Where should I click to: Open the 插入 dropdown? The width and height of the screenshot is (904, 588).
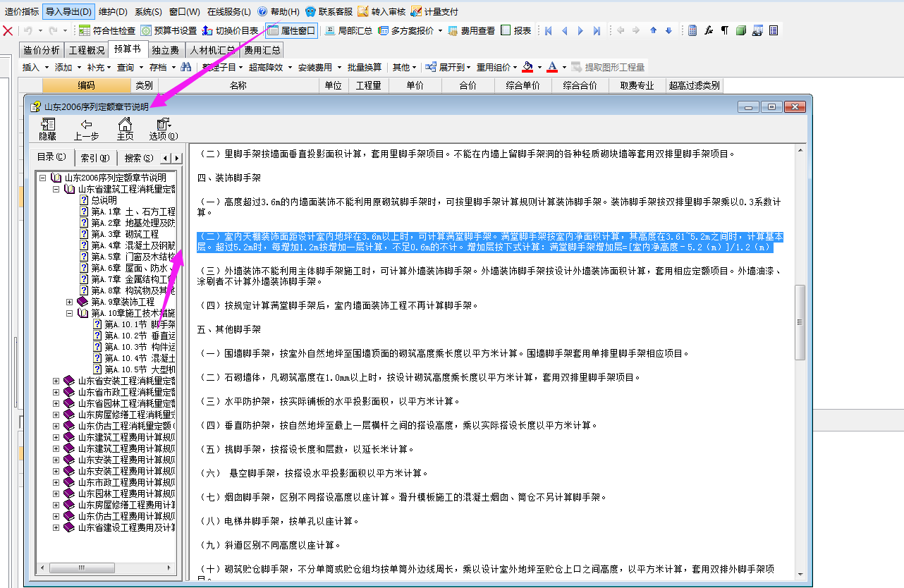(35, 67)
